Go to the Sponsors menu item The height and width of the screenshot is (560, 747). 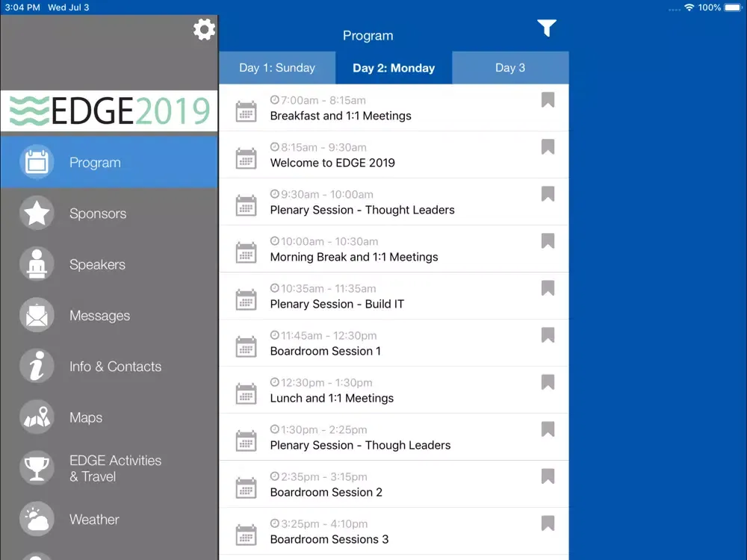109,213
